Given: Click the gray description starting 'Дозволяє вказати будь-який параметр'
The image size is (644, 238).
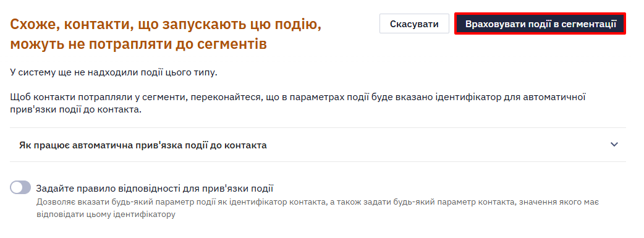Looking at the screenshot, I should tap(317, 208).
